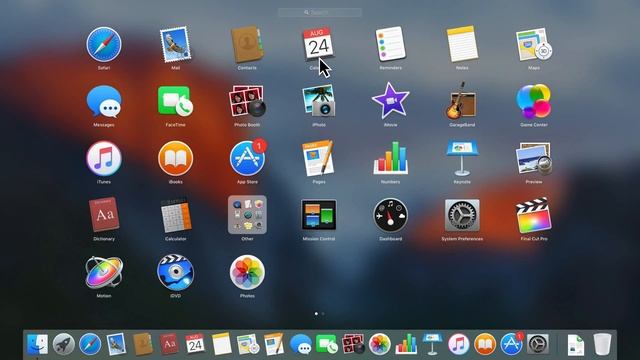This screenshot has height=360, width=640.
Task: Open Mission Control from Launchpad
Action: tap(319, 215)
